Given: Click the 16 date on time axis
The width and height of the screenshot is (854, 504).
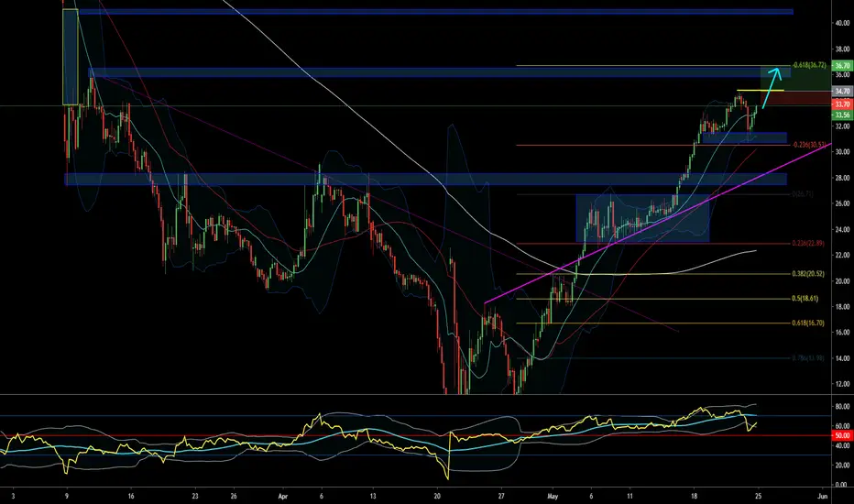Looking at the screenshot, I should click(x=131, y=497).
